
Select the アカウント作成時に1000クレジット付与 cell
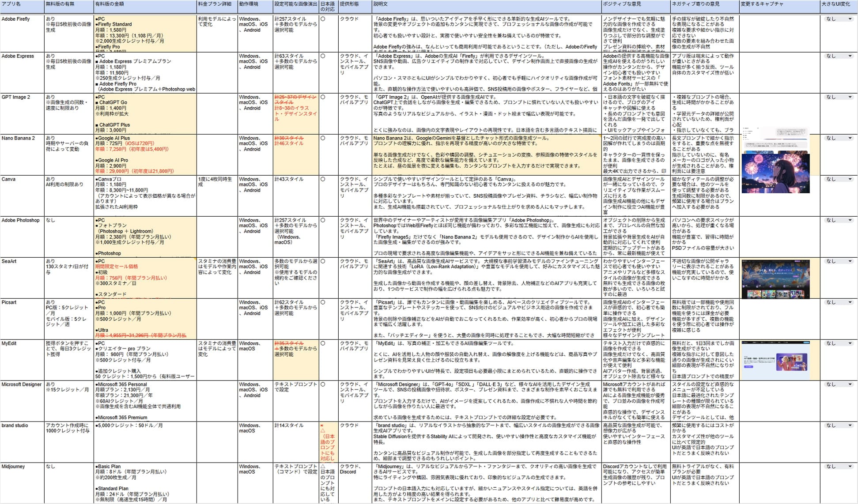[69, 442]
